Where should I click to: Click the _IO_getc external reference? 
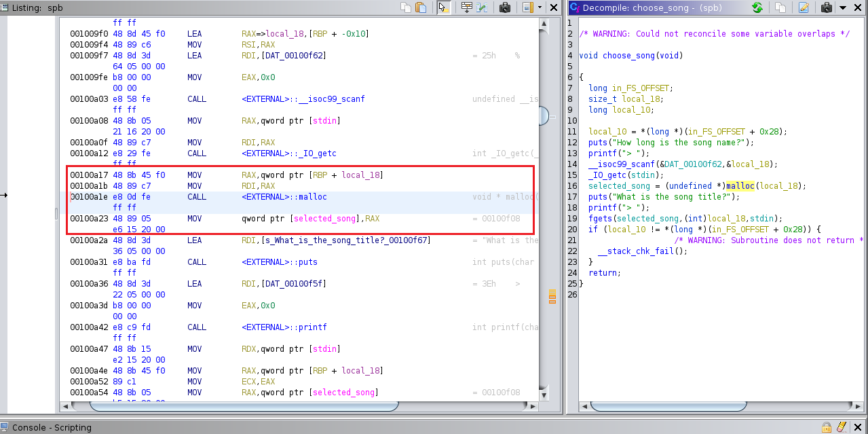tap(289, 153)
